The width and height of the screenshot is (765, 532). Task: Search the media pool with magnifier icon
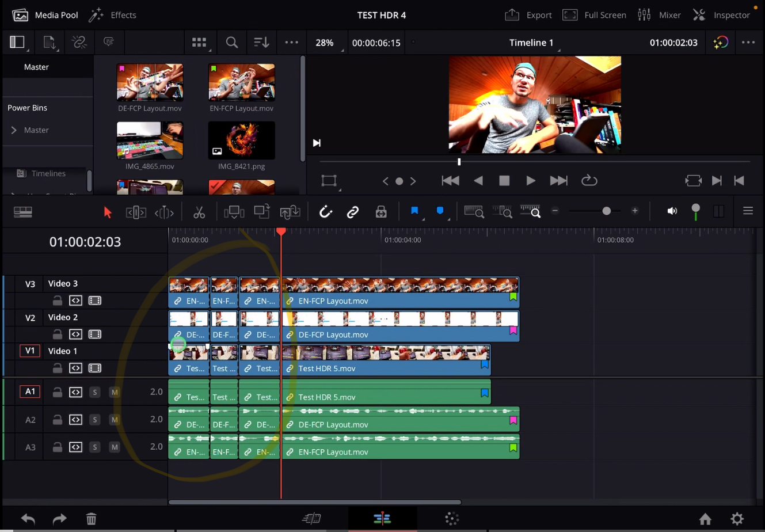(x=232, y=43)
